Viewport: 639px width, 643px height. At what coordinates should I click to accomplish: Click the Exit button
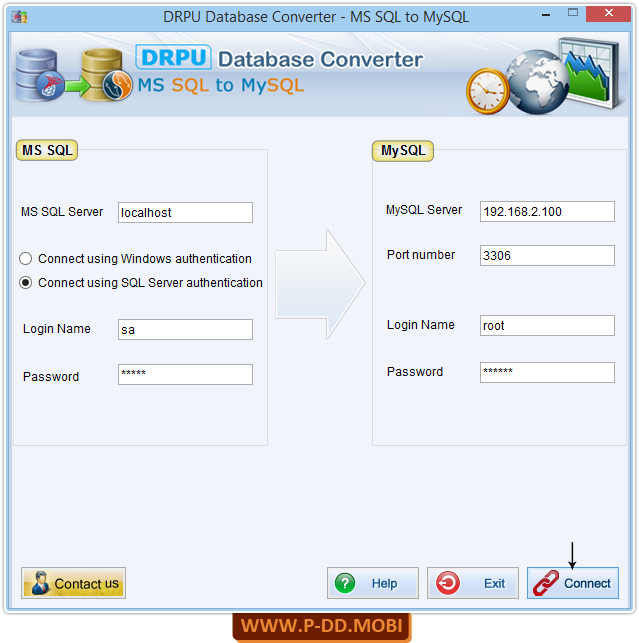472,583
